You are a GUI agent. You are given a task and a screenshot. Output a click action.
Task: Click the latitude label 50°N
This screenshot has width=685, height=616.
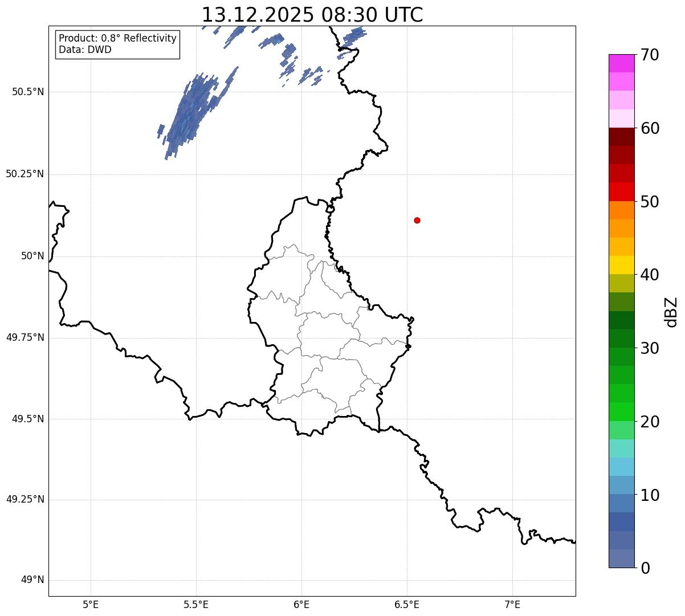(32, 256)
